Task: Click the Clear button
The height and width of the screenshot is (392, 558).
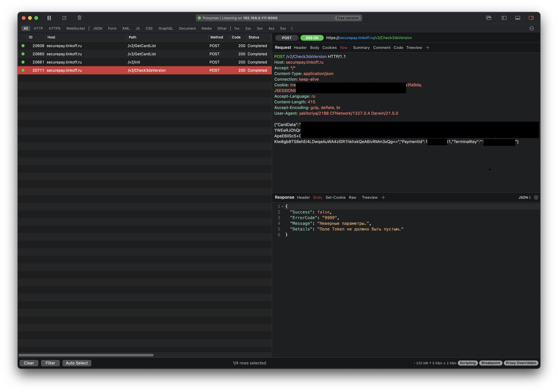Action: tap(29, 363)
